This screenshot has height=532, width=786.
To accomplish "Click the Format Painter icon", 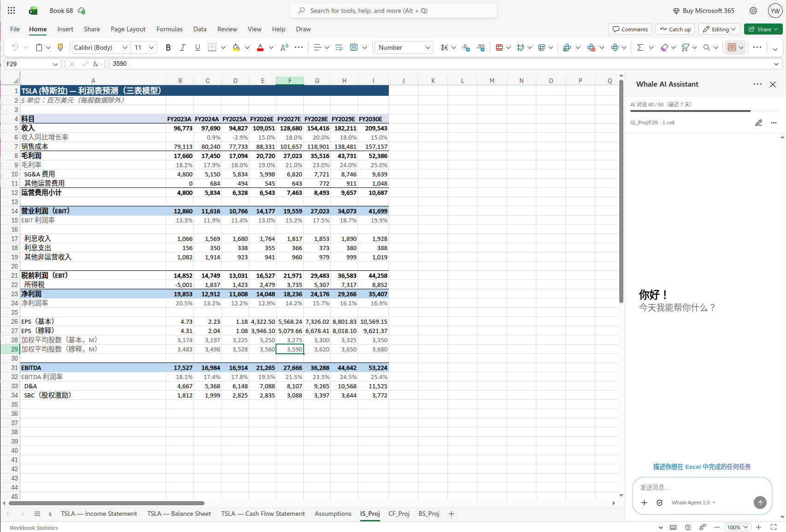I will pyautogui.click(x=60, y=47).
